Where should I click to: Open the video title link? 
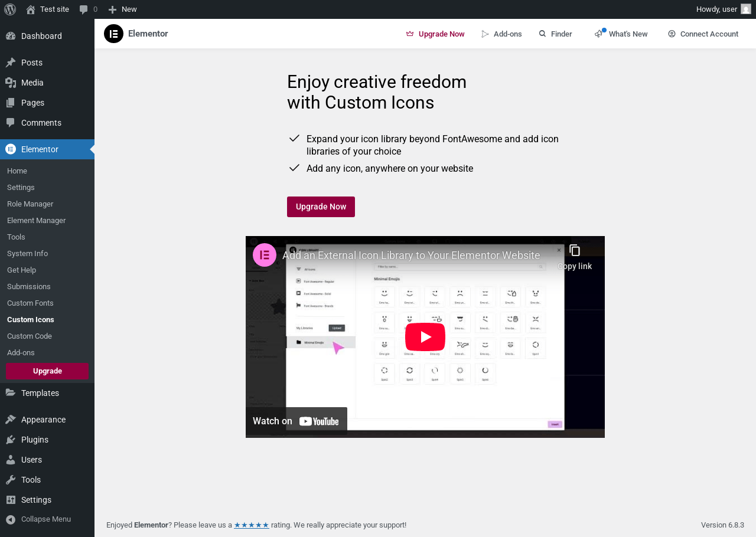tap(411, 255)
